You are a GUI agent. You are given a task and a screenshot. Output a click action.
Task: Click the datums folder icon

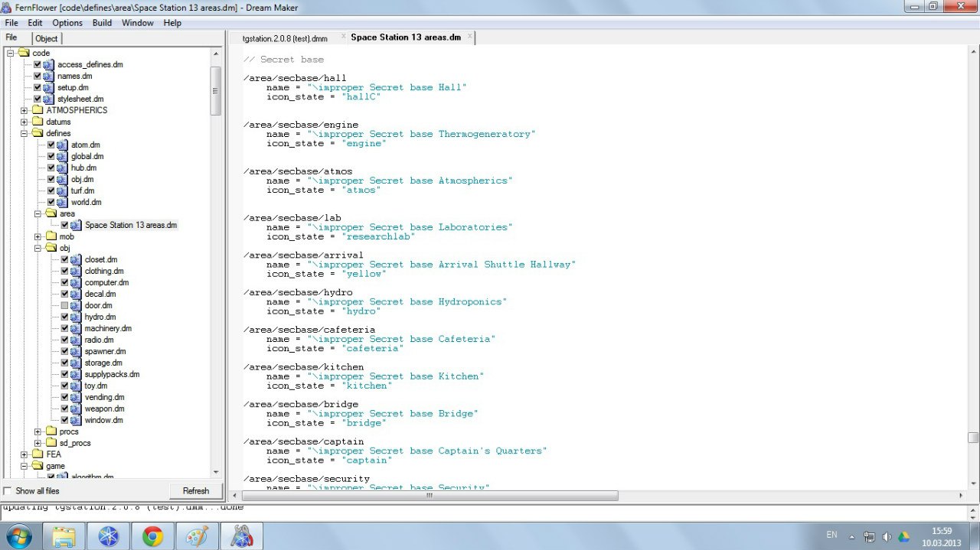click(x=38, y=122)
